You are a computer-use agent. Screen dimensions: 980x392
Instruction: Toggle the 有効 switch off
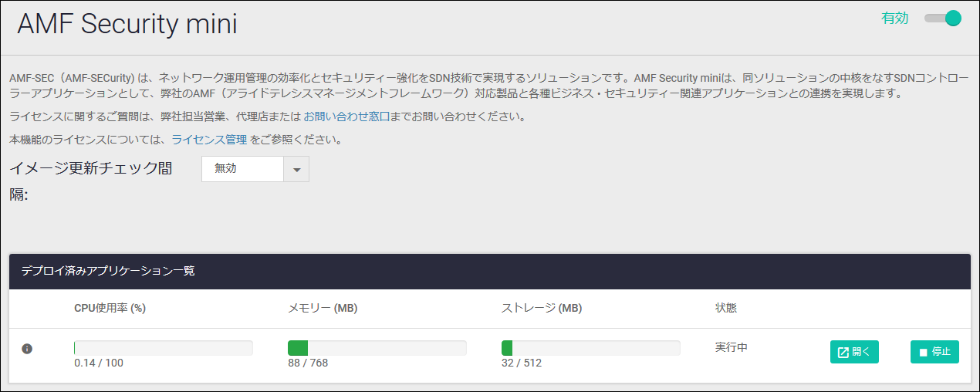[943, 19]
